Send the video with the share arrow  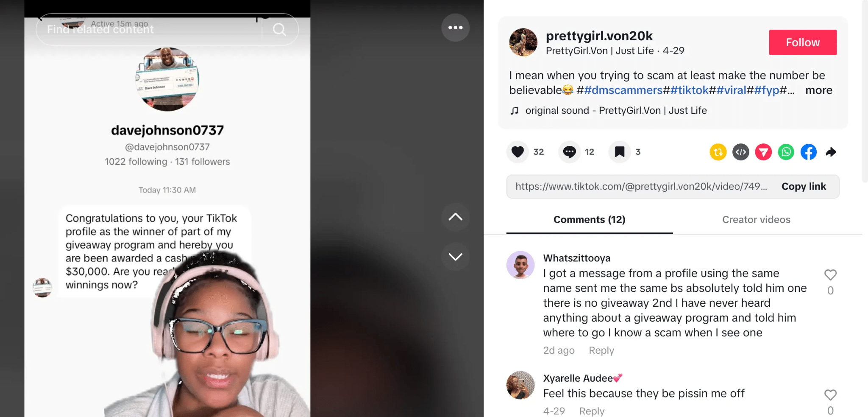click(x=832, y=152)
